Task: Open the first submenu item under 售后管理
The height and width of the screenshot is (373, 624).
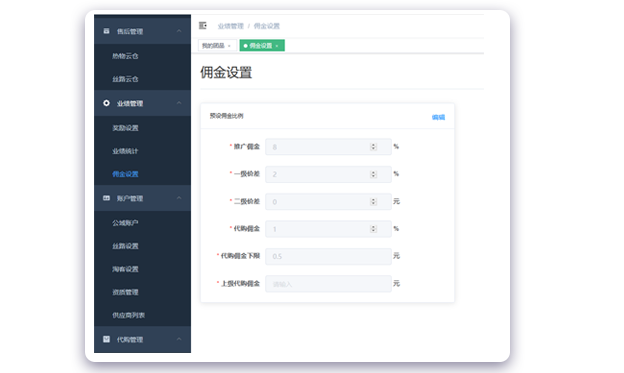Action: pyautogui.click(x=125, y=56)
